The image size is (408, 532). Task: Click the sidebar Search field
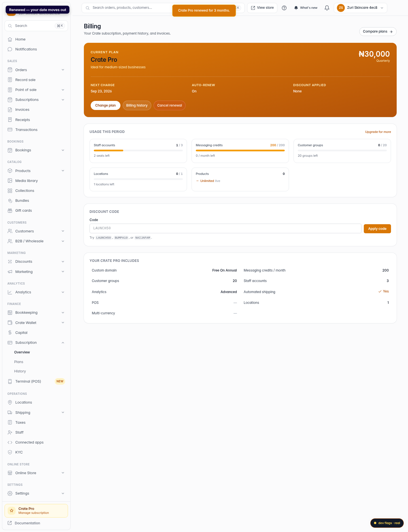(36, 26)
